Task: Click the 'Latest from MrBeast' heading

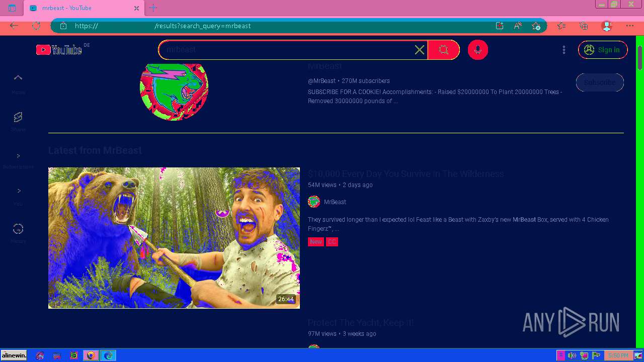Action: click(x=95, y=150)
